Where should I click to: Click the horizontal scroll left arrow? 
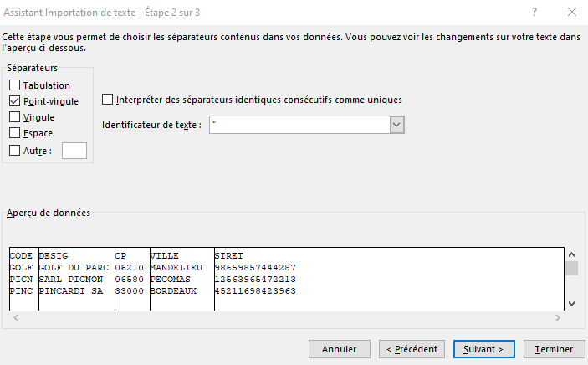[x=16, y=317]
